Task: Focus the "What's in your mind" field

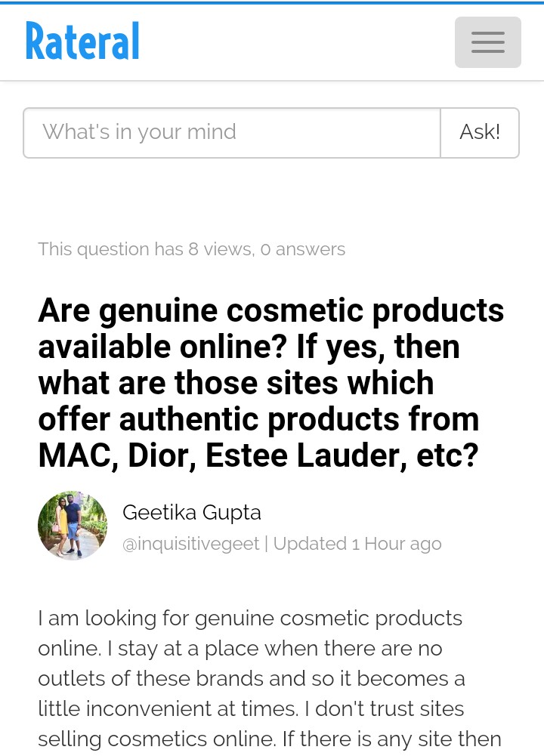Action: coord(232,133)
